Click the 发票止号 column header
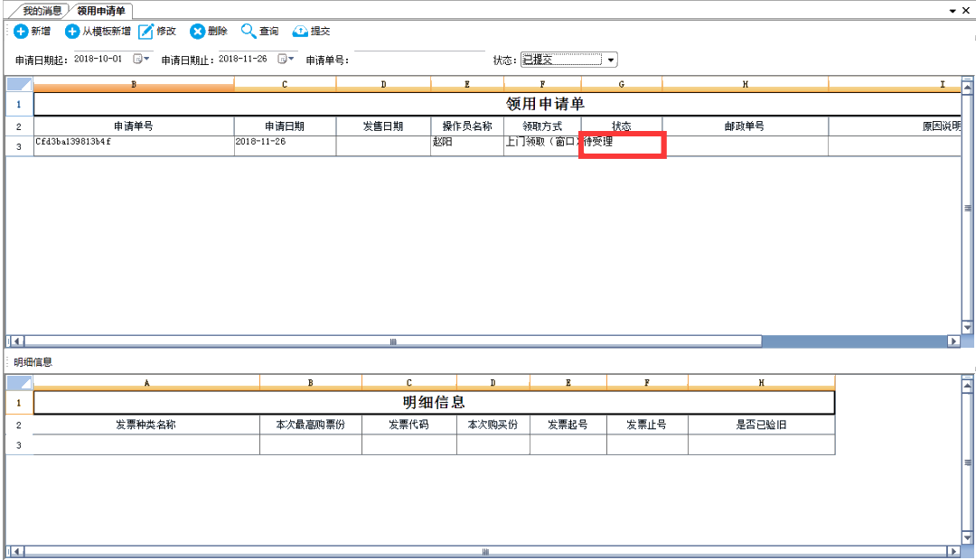This screenshot has width=976, height=560. click(x=647, y=425)
